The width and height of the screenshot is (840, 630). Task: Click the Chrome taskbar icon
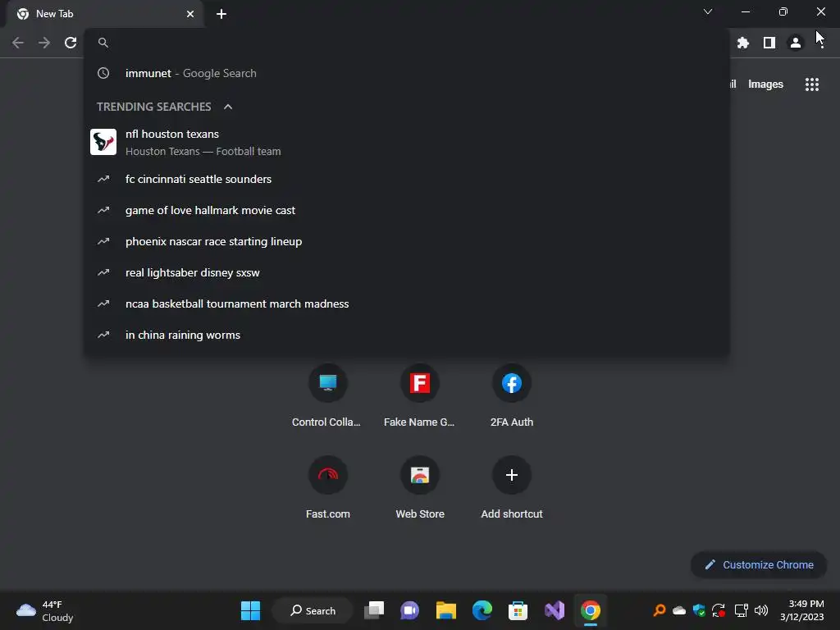click(x=590, y=610)
